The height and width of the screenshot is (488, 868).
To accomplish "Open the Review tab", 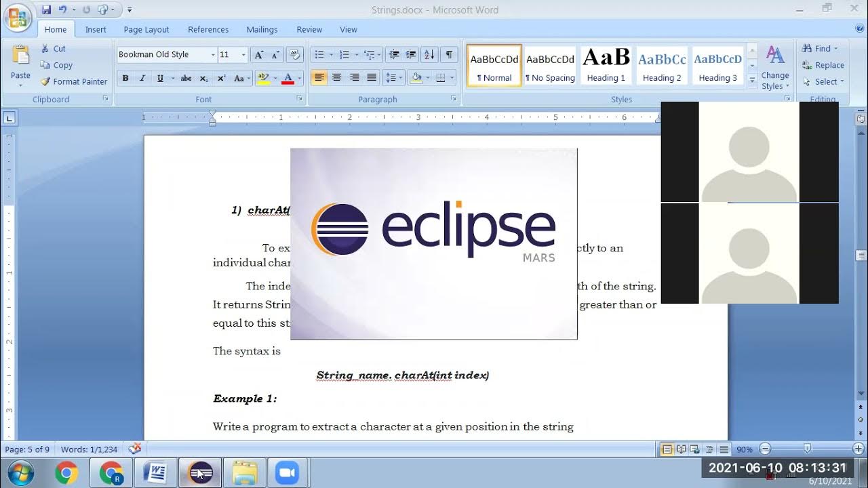I will click(x=309, y=29).
